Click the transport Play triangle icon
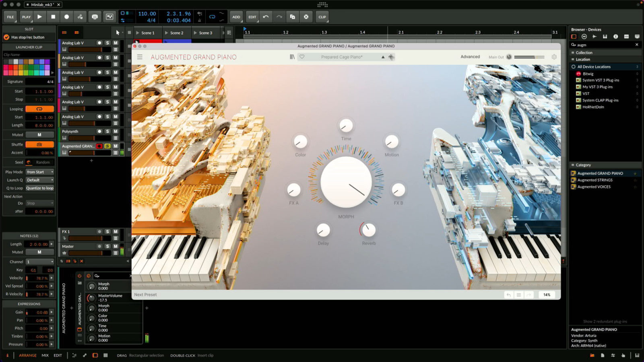Screen dimensions: 644x362 (x=39, y=17)
